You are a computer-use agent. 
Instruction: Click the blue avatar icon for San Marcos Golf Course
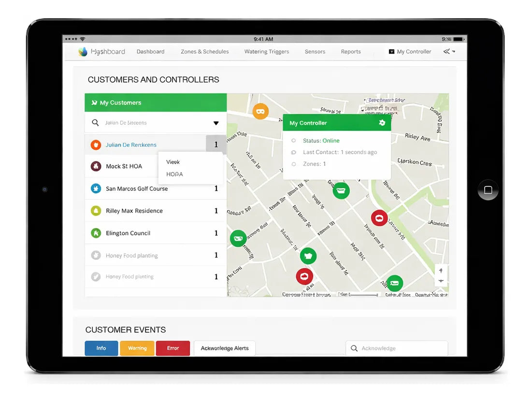(x=96, y=188)
